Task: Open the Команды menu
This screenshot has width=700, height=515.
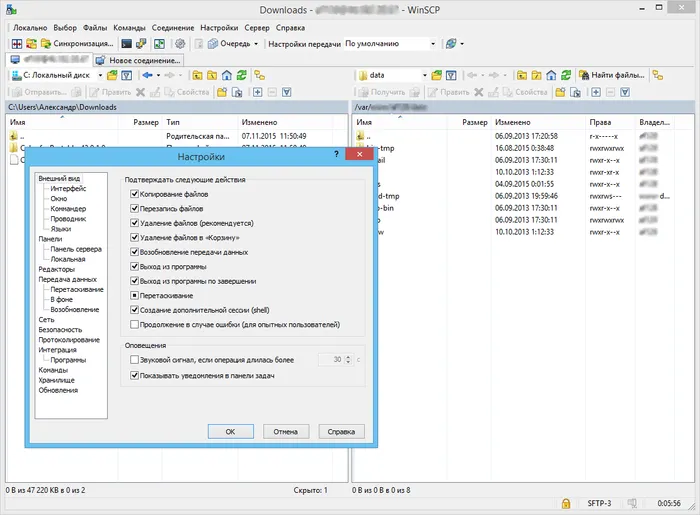Action: 129,28
